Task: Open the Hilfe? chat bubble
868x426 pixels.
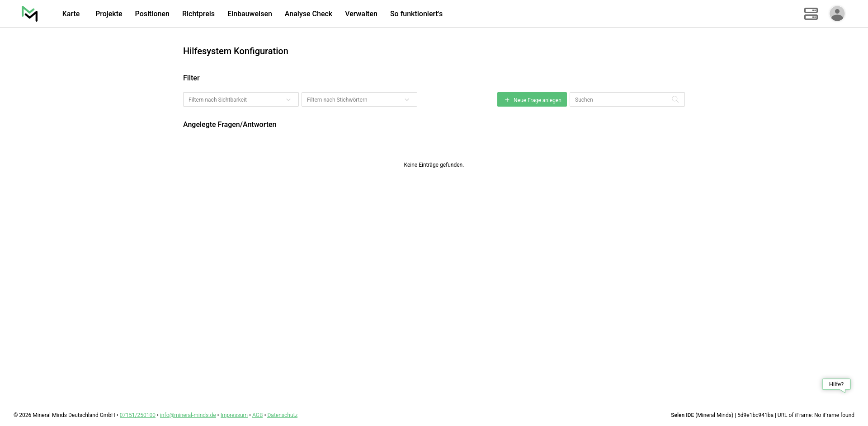Action: click(x=836, y=384)
